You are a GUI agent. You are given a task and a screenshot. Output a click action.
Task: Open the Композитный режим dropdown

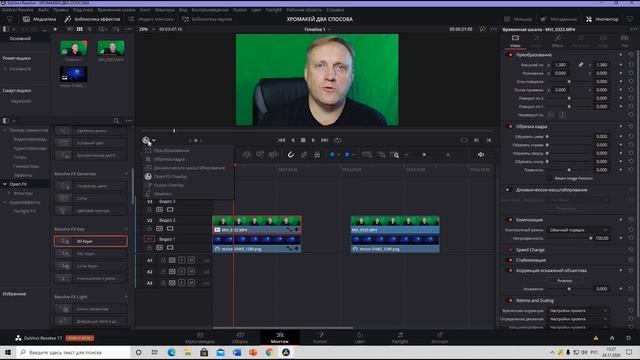578,230
